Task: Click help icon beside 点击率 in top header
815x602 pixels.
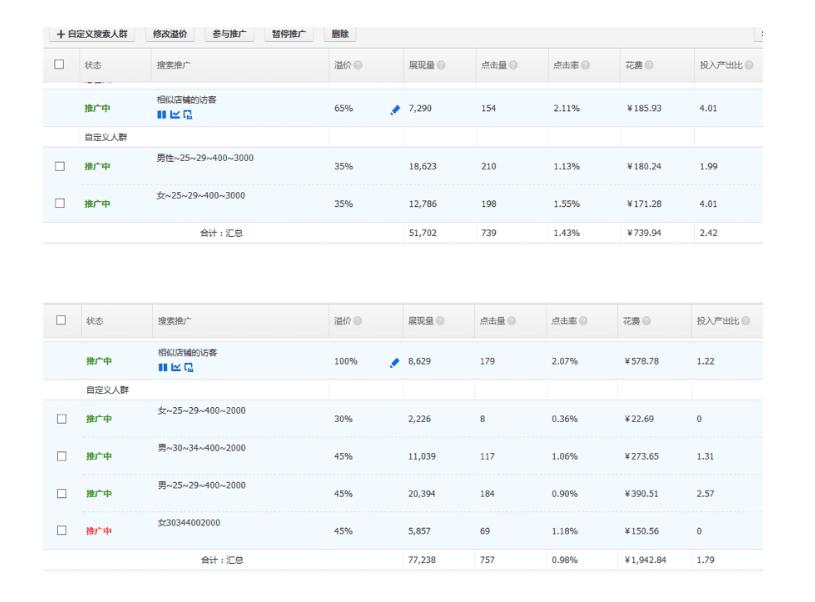Action: coord(585,65)
